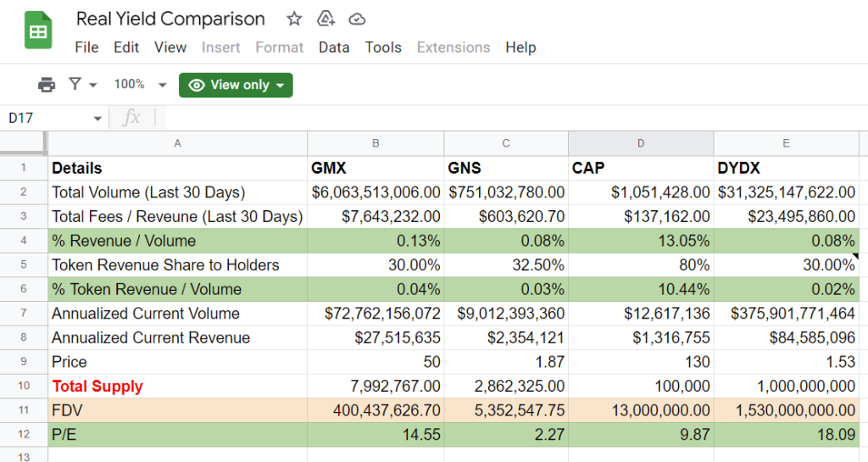The image size is (868, 462).
Task: Click the 13,000,000.00 cell
Action: (641, 410)
